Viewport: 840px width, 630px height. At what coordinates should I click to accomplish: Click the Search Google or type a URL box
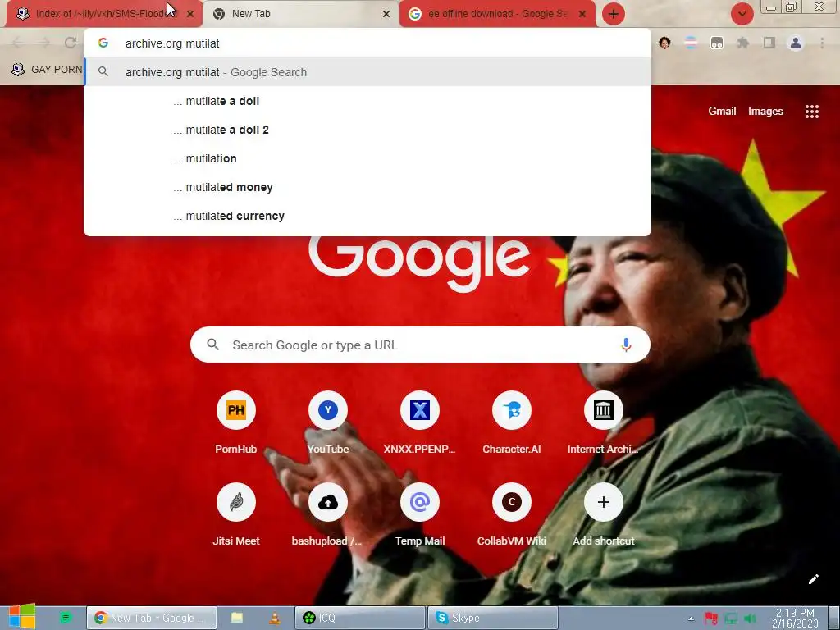[x=420, y=345]
